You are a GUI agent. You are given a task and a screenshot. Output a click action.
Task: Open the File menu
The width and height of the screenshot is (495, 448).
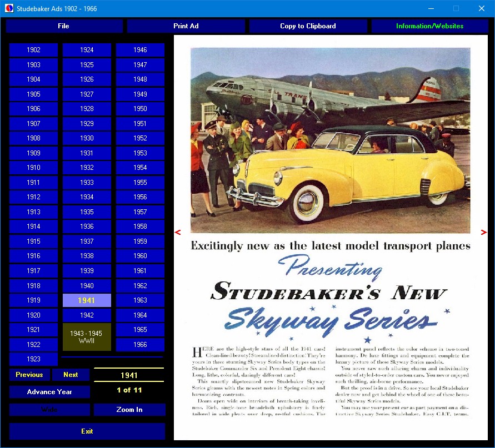click(64, 26)
